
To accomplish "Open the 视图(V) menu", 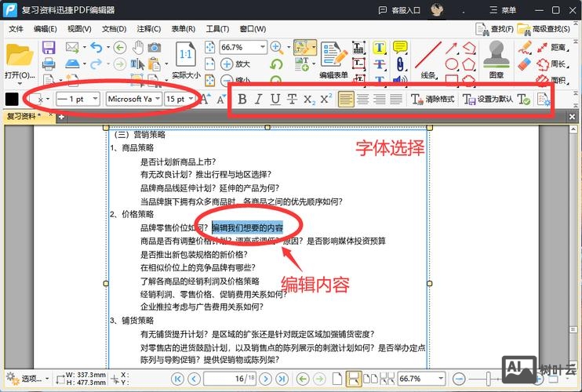I will pos(79,29).
